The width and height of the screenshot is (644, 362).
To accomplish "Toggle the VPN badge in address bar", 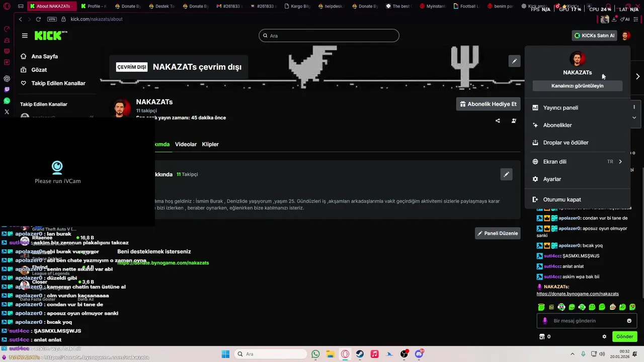I will tap(52, 19).
